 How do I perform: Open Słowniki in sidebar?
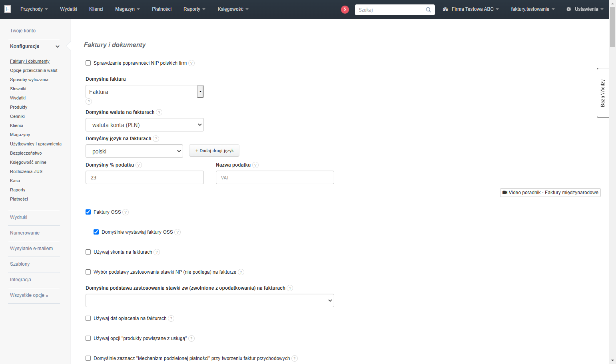point(18,89)
